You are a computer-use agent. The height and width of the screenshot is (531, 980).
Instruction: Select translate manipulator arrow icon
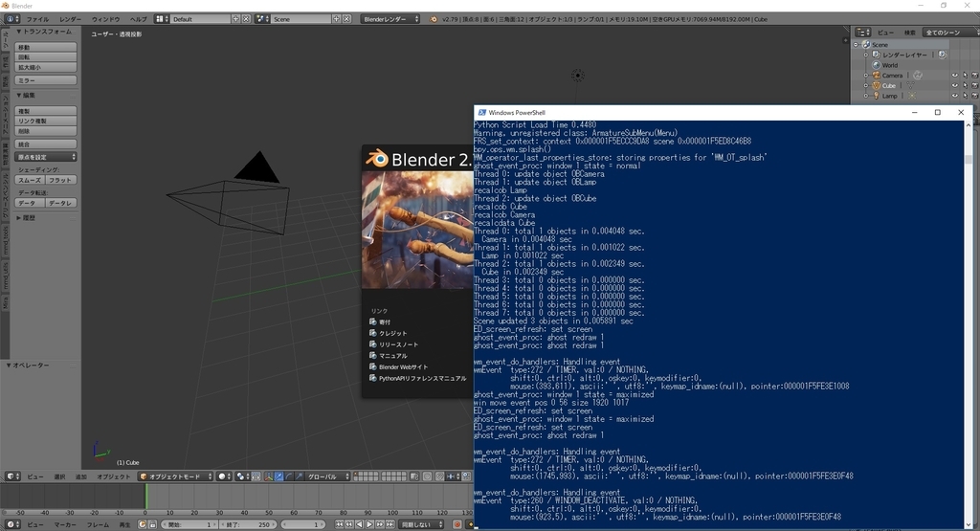tap(278, 476)
